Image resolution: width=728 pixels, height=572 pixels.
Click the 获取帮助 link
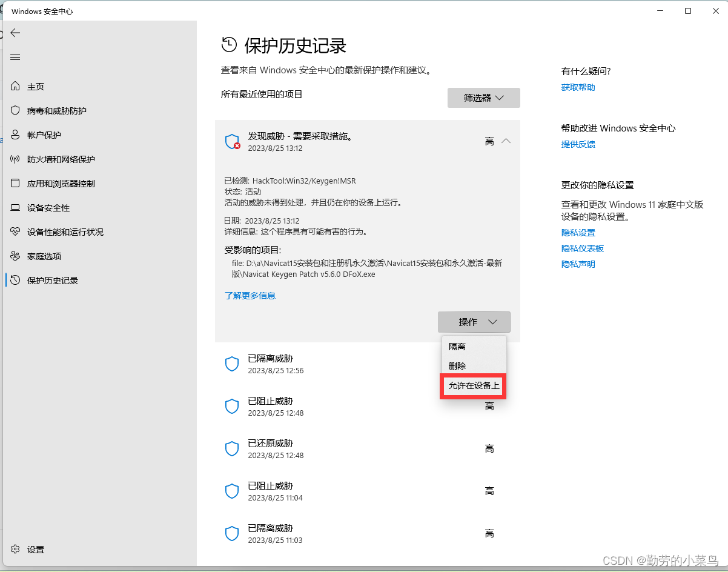[x=578, y=87]
